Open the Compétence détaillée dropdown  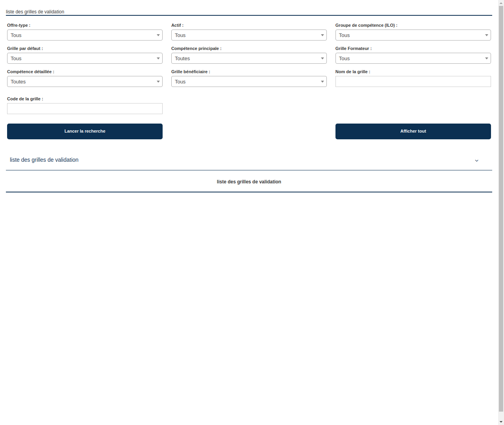[85, 81]
